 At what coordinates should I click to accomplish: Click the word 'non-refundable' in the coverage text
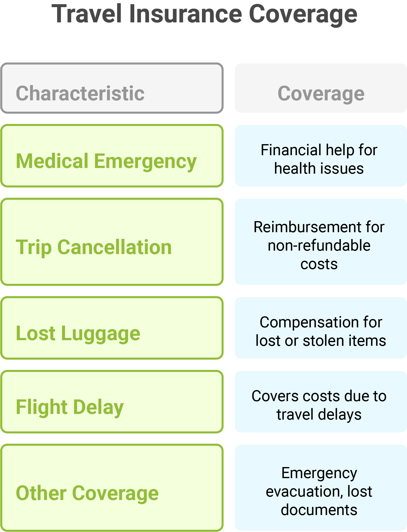coord(319,245)
